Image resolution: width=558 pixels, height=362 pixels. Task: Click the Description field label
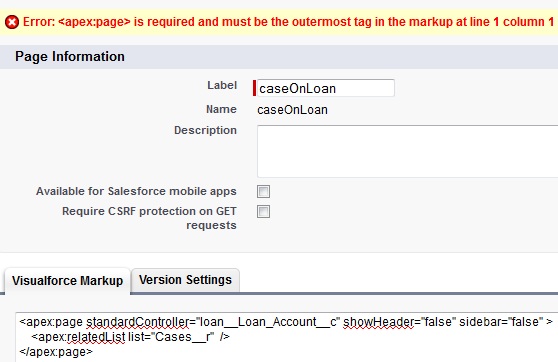[205, 130]
